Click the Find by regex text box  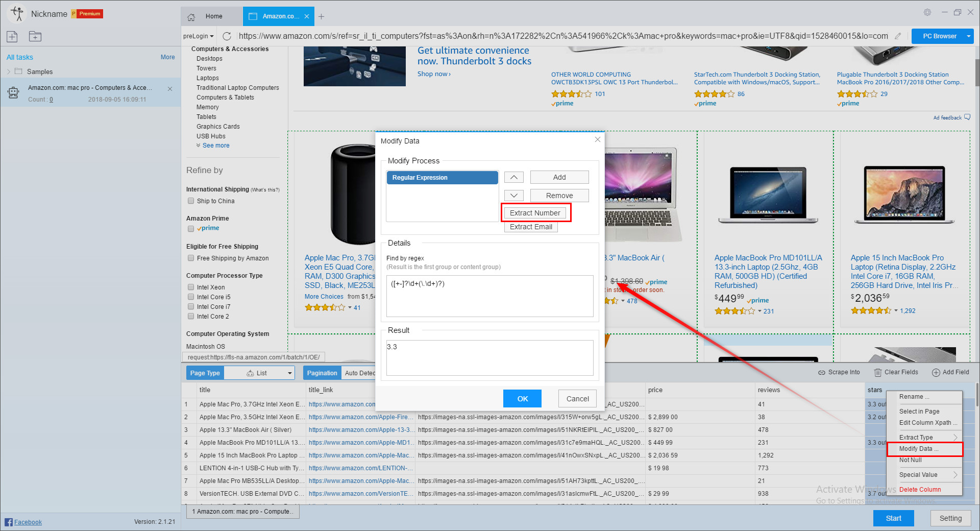[x=490, y=296]
